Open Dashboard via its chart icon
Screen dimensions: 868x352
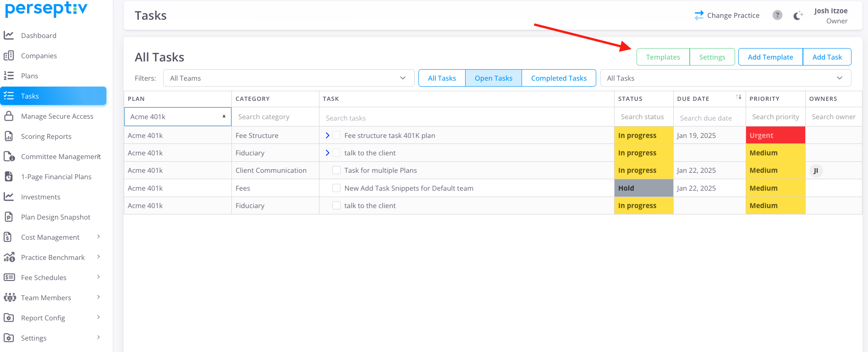(x=9, y=35)
